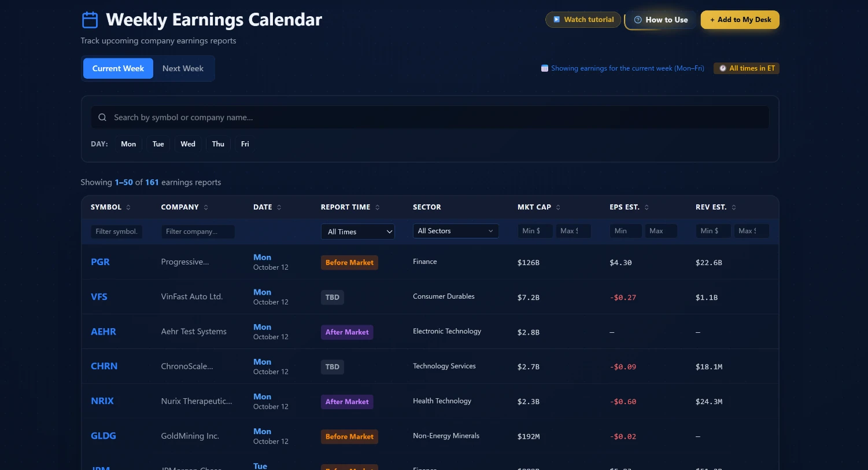
Task: Sort by Rev Est. arrows icon
Action: 733,207
